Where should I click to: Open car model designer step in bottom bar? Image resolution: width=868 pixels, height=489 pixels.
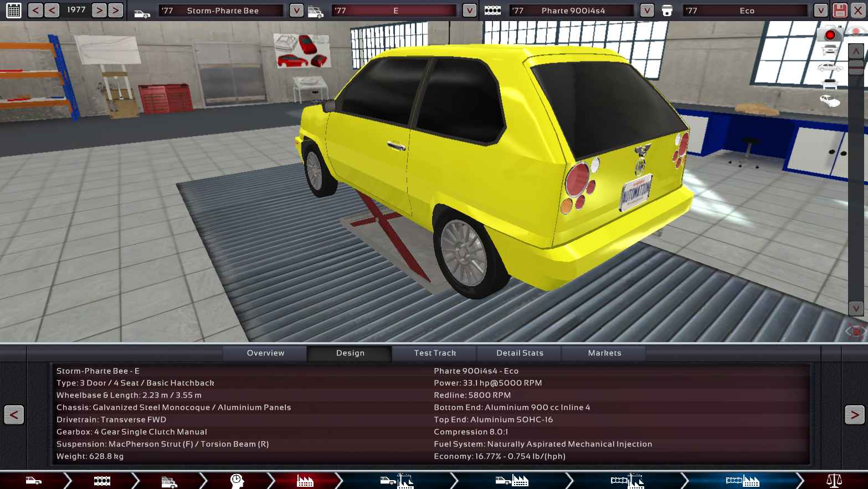33,481
